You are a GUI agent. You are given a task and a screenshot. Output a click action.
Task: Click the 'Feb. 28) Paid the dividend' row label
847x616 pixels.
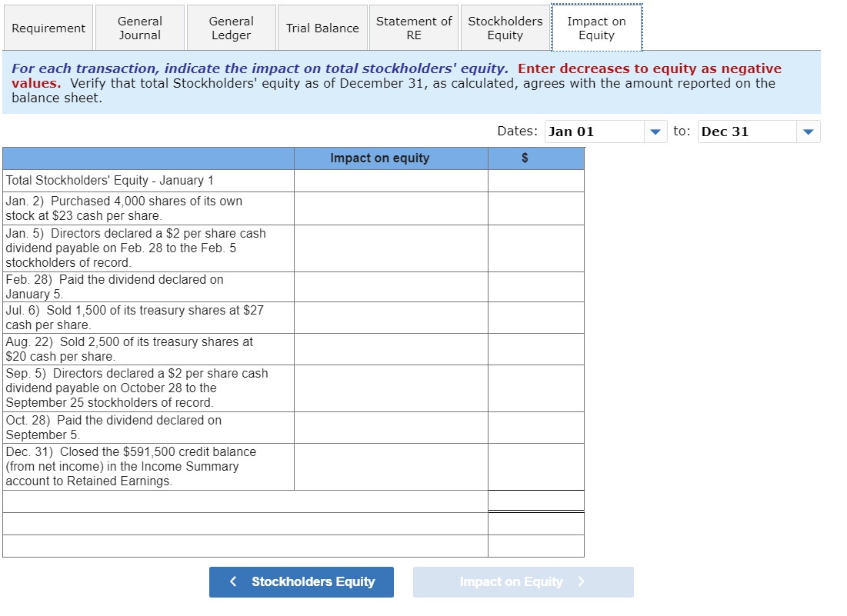[115, 287]
